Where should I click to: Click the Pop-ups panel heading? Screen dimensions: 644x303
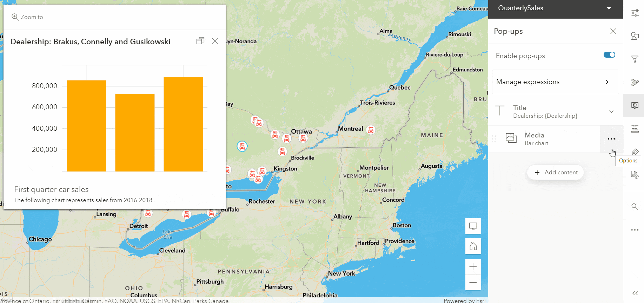coord(508,31)
